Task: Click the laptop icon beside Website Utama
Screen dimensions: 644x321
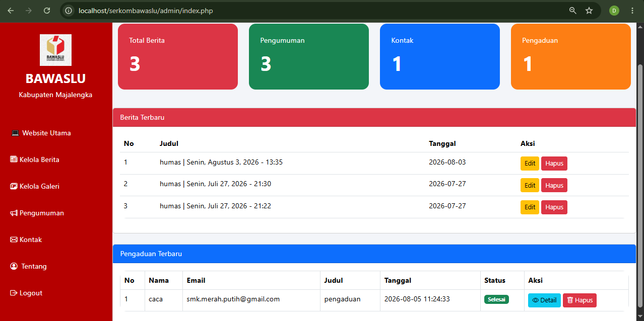Action: (15, 133)
